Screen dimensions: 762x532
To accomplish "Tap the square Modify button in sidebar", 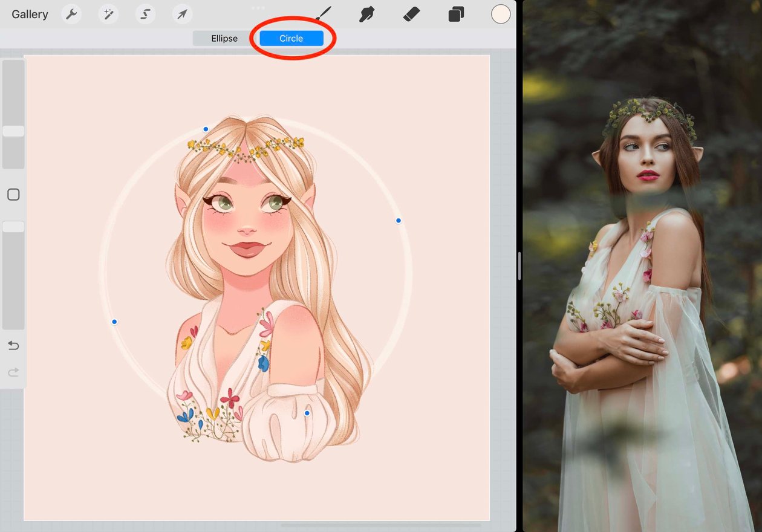I will [x=13, y=195].
